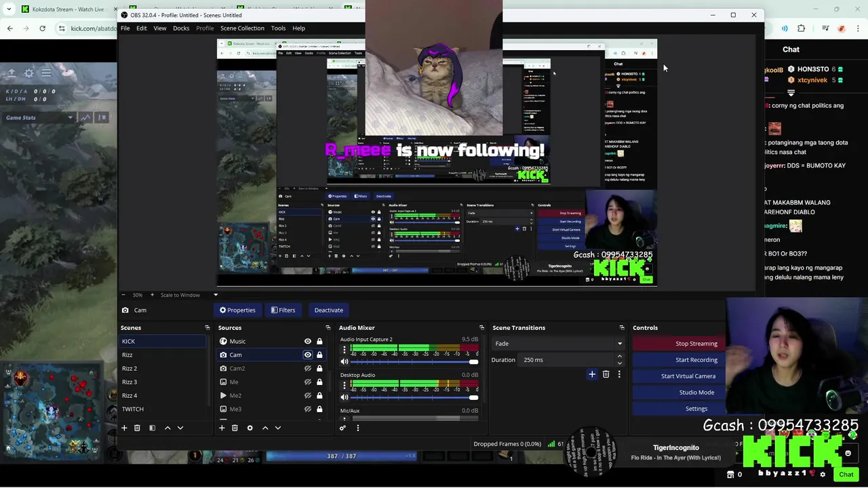868x488 pixels.
Task: Open source properties gear icon
Action: pyautogui.click(x=250, y=428)
